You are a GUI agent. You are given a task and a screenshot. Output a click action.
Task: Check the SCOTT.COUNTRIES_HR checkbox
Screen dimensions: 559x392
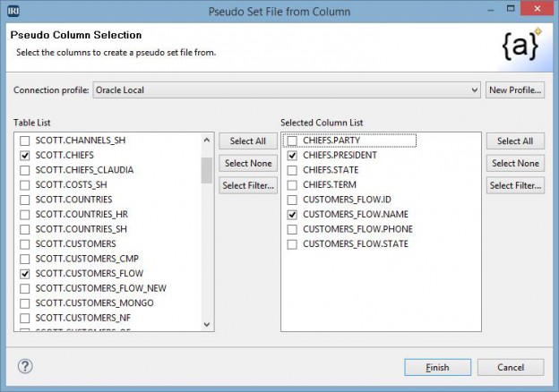pos(24,215)
